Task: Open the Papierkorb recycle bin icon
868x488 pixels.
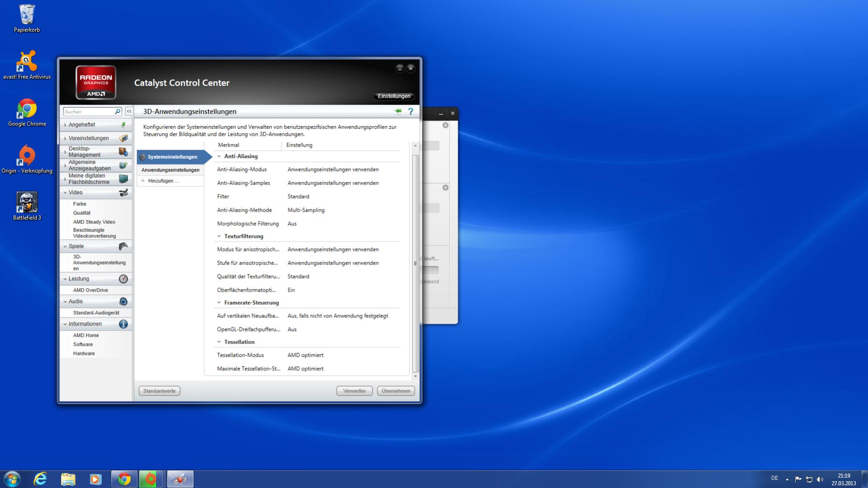Action: (27, 19)
